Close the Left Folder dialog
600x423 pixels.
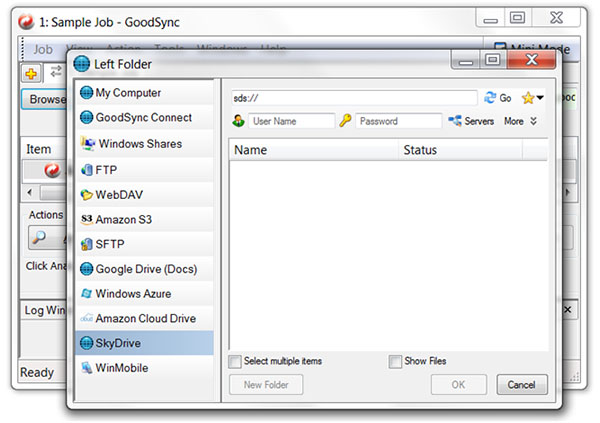[531, 60]
